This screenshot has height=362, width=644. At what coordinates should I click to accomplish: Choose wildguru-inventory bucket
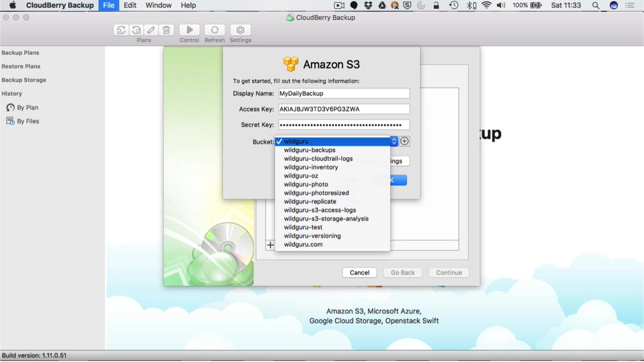[333, 167]
